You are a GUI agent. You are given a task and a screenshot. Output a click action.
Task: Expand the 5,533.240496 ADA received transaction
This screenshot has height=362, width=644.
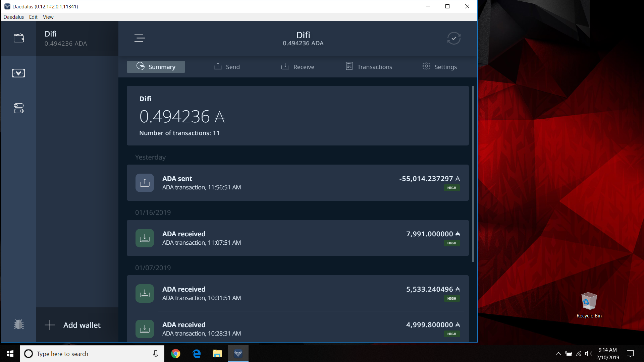pyautogui.click(x=298, y=293)
